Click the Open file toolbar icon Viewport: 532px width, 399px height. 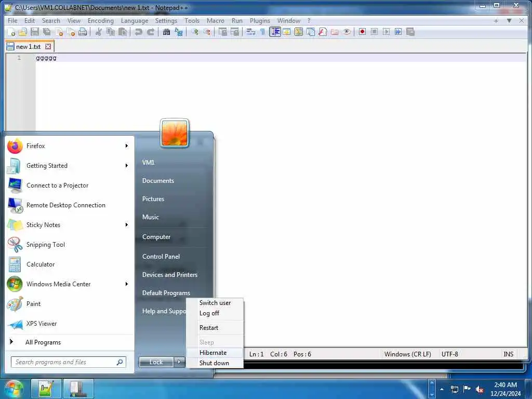pos(23,32)
